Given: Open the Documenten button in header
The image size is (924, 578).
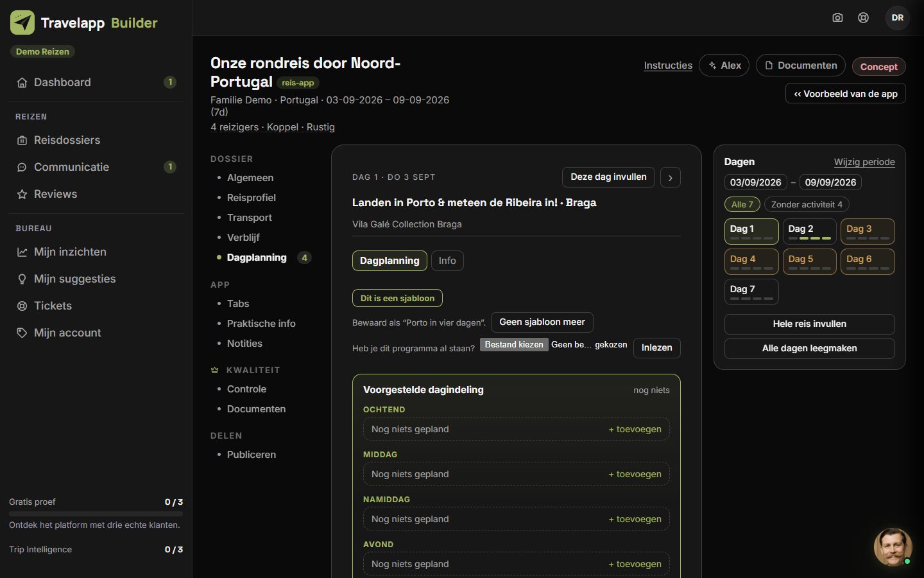Looking at the screenshot, I should click(x=801, y=66).
